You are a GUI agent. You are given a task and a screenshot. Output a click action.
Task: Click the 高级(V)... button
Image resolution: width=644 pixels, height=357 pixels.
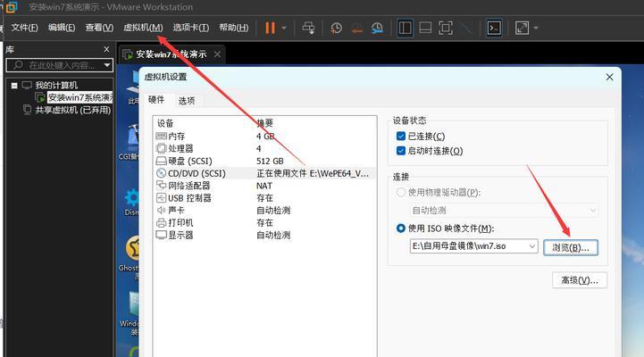pyautogui.click(x=580, y=280)
